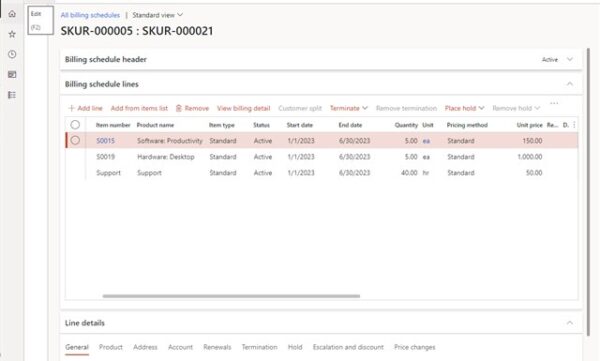Switch to the Termination tab
This screenshot has height=361, width=600.
[x=259, y=347]
